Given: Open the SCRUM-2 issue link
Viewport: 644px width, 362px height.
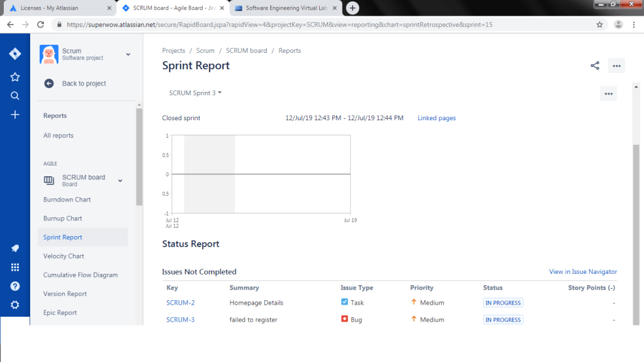Looking at the screenshot, I should pyautogui.click(x=180, y=303).
